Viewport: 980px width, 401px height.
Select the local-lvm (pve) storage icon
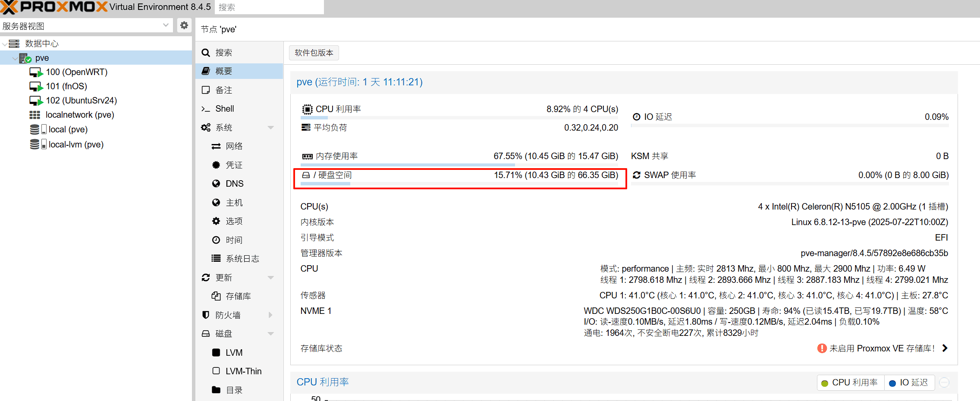[x=35, y=144]
